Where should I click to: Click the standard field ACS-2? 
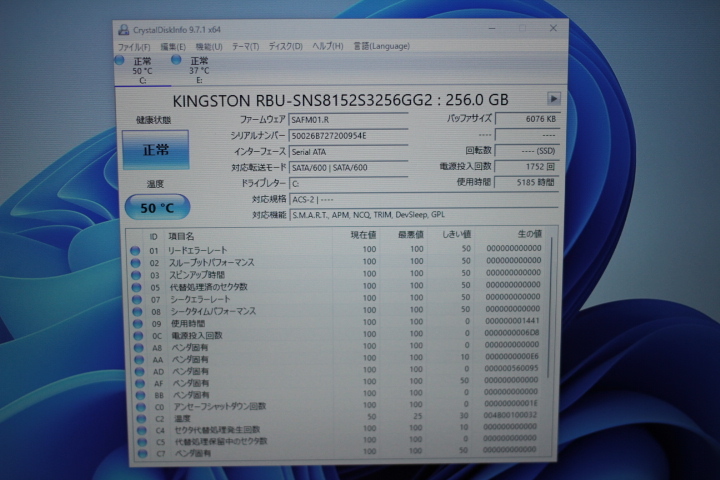coord(423,199)
